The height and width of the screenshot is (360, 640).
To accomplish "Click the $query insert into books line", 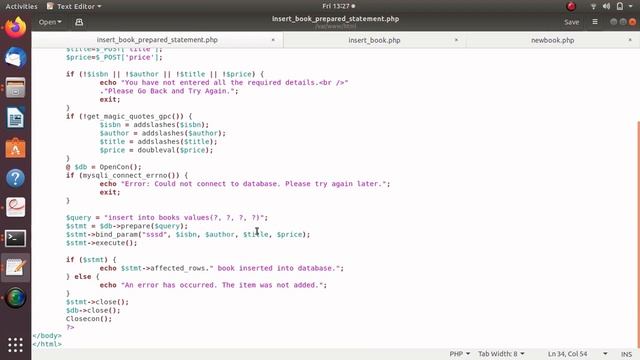I will [x=167, y=218].
